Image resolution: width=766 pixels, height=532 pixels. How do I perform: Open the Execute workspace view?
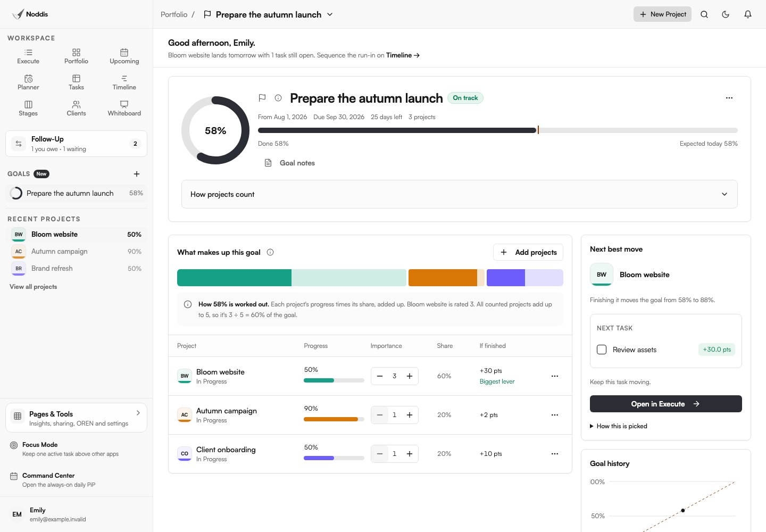[28, 56]
